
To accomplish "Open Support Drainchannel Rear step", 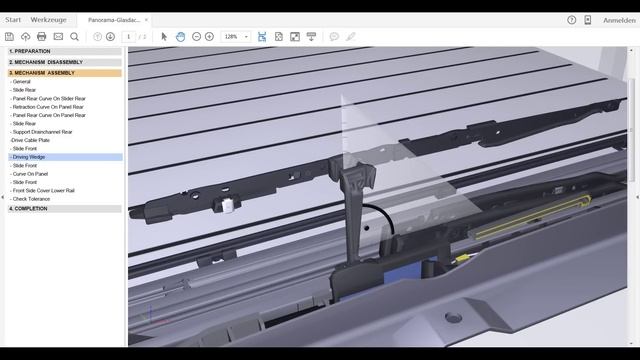I will click(x=42, y=132).
